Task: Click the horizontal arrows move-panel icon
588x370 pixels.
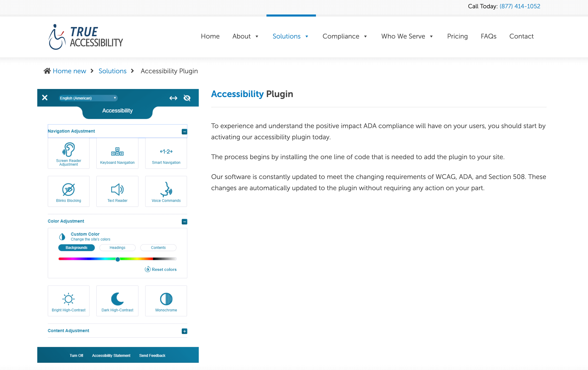Action: click(x=173, y=98)
